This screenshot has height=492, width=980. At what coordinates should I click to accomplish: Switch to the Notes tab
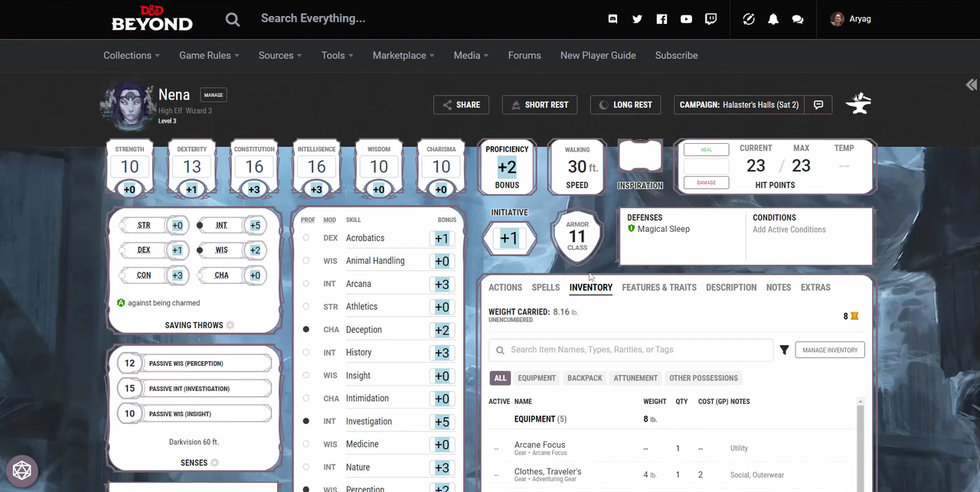click(x=779, y=288)
